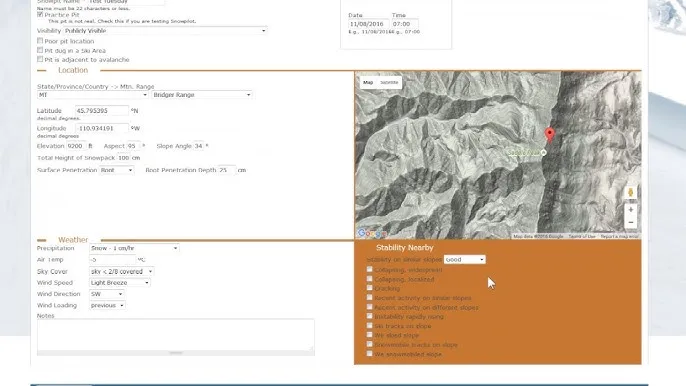This screenshot has height=386, width=686.
Task: Click the Boot Penetration Depth field
Action: [x=227, y=170]
